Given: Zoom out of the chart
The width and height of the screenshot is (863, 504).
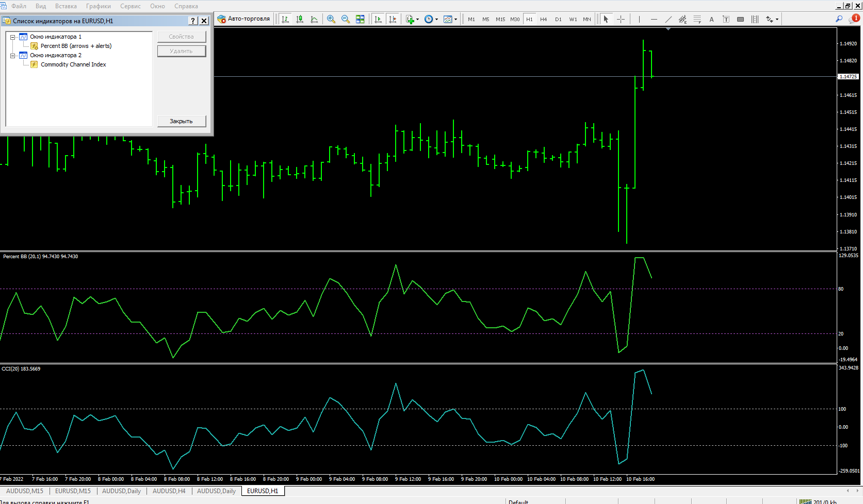Looking at the screenshot, I should (346, 19).
